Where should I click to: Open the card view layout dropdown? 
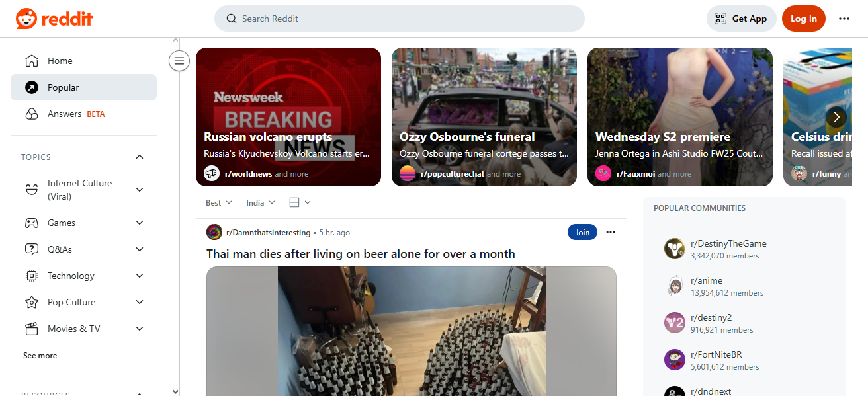pos(300,202)
